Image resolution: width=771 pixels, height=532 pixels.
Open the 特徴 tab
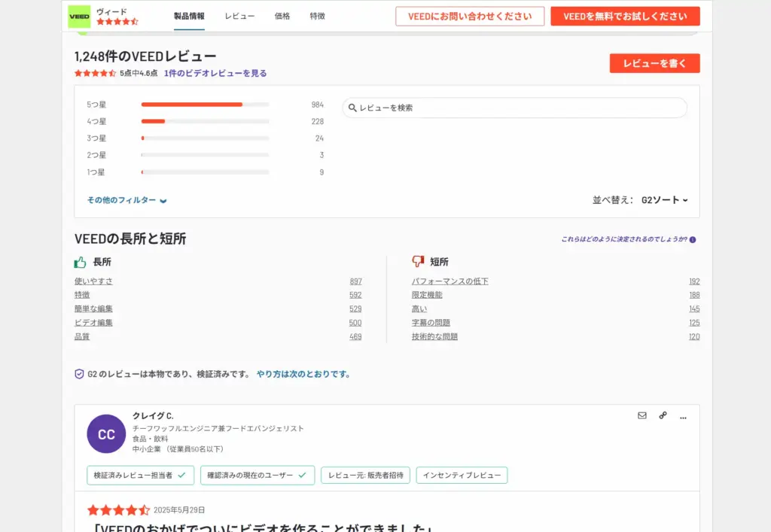coord(318,17)
